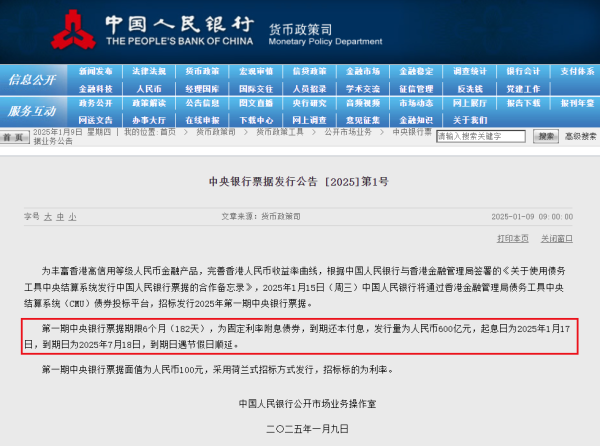
Task: Go to 政策解读 page
Action: coord(149,103)
